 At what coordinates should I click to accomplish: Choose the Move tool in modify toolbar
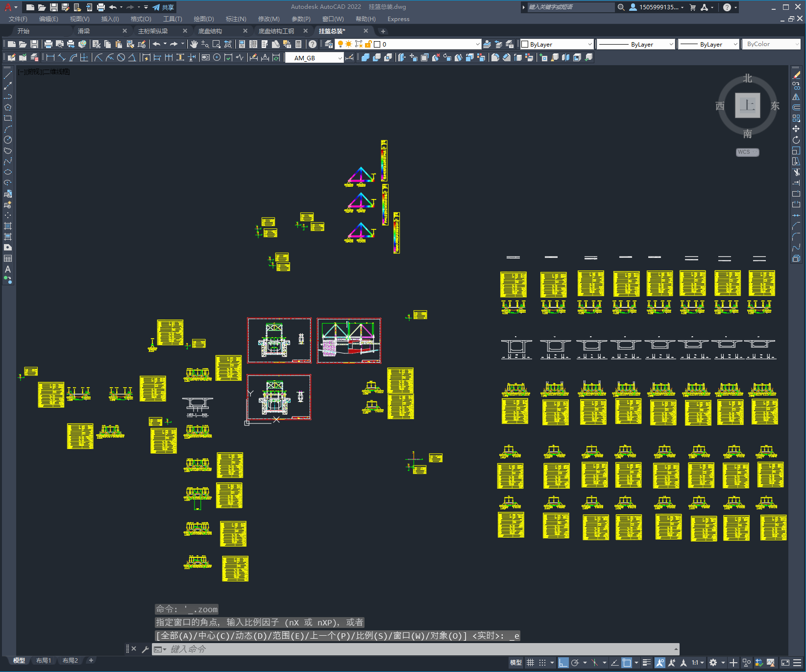[x=796, y=129]
